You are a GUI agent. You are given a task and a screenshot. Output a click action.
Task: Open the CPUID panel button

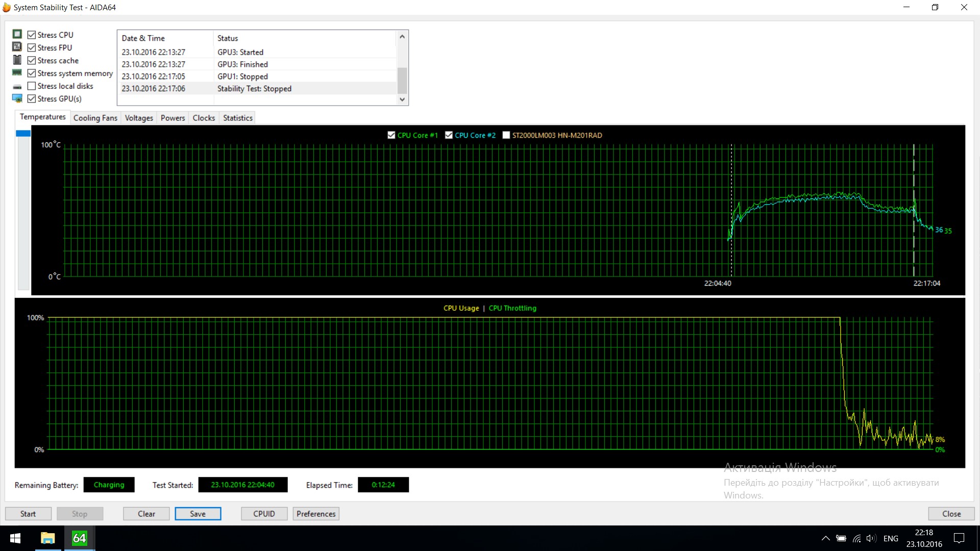pos(264,514)
